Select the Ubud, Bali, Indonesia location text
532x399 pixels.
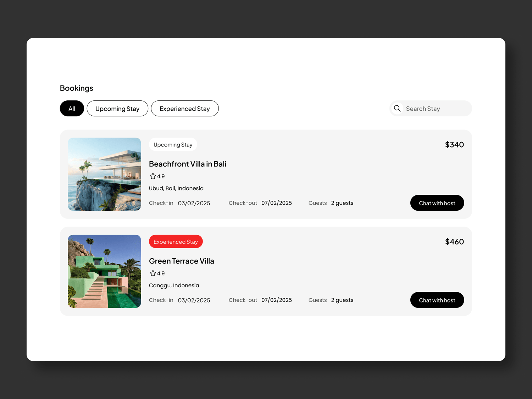point(176,188)
